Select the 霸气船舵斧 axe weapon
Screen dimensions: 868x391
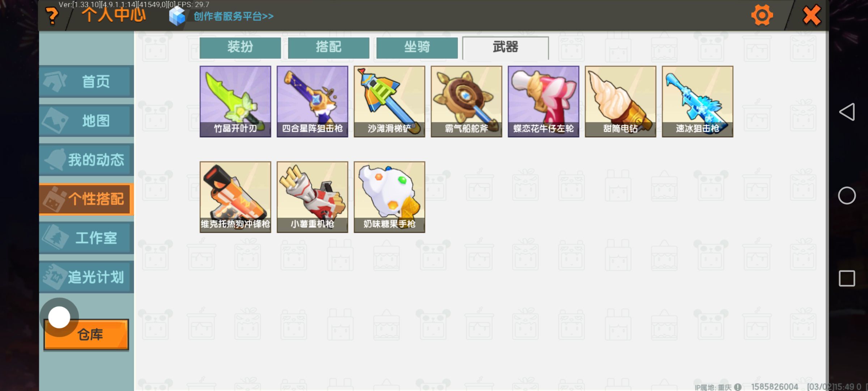tap(467, 101)
